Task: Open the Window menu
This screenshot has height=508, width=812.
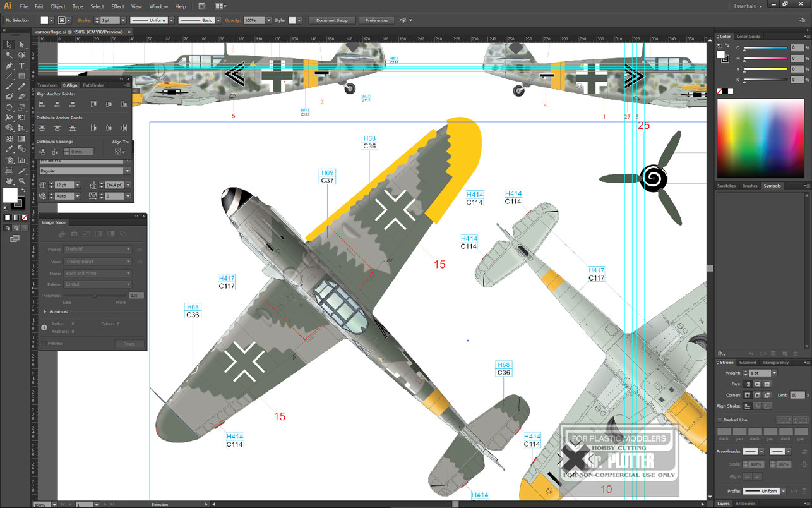Action: 158,6
